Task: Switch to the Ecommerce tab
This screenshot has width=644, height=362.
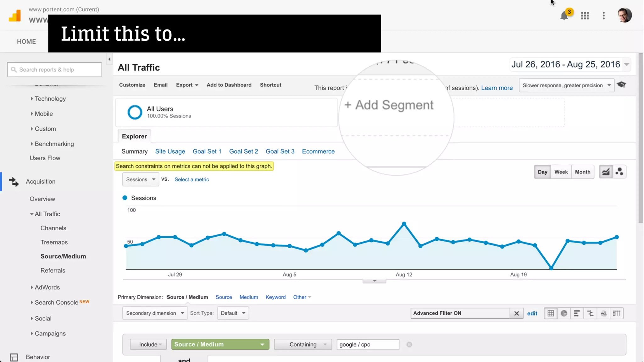Action: [318, 151]
